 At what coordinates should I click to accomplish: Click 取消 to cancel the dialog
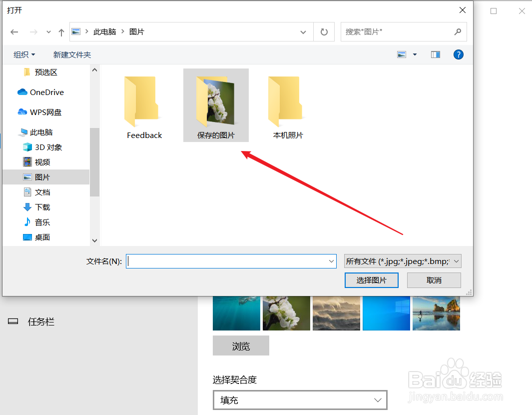(434, 280)
